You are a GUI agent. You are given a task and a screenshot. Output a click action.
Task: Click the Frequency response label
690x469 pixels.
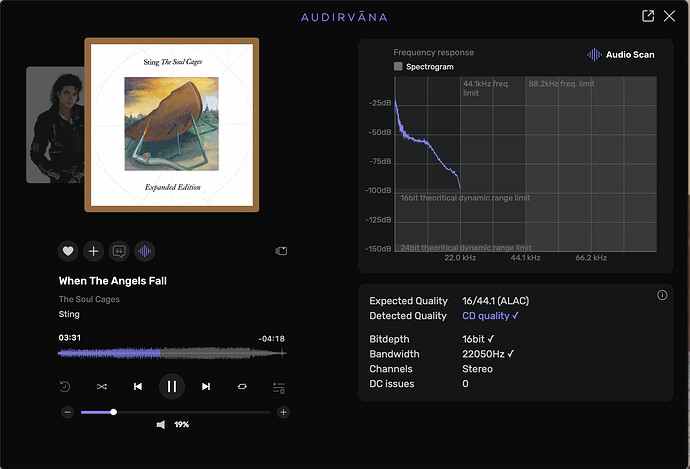coord(433,52)
